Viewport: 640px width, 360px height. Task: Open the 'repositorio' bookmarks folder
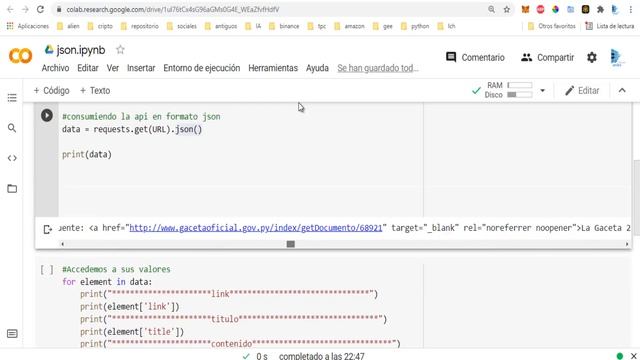click(140, 26)
